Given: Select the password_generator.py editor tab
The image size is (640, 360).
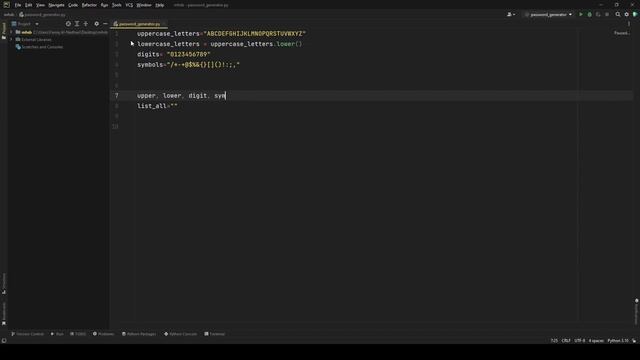Looking at the screenshot, I should coord(140,24).
